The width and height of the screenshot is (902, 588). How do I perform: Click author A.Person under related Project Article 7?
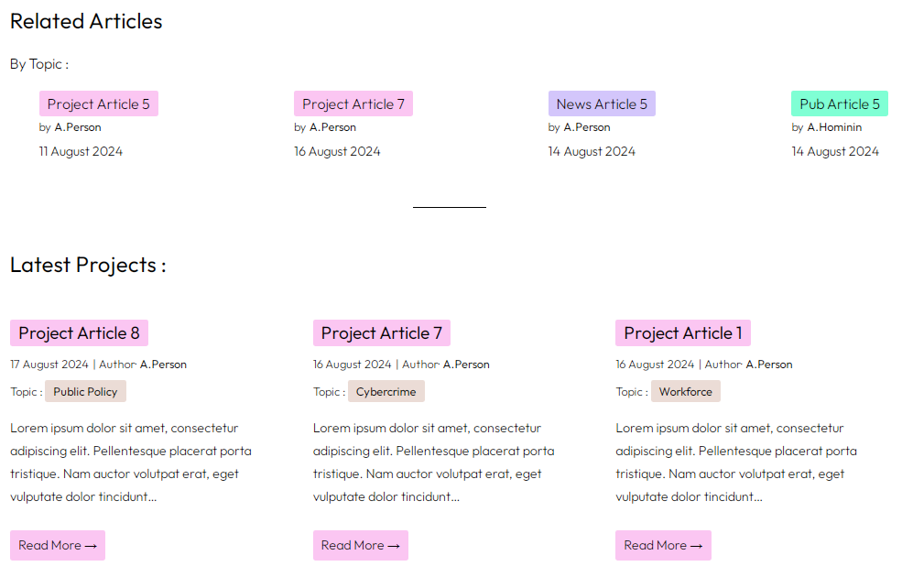[333, 127]
